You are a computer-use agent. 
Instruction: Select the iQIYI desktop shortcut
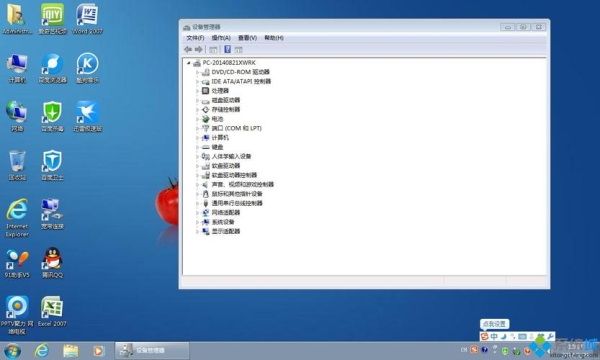52,18
